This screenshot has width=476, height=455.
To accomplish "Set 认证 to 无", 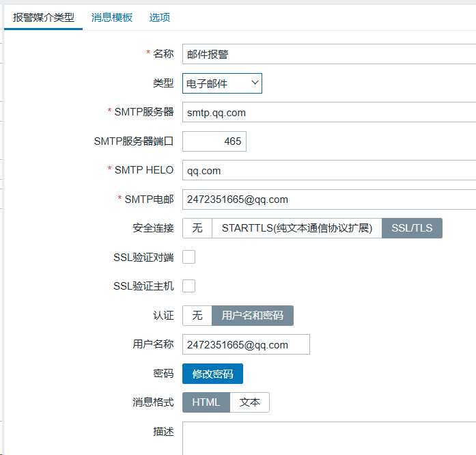I will 197,316.
